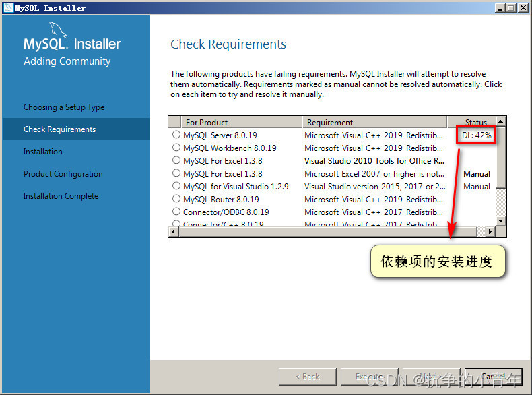Click the Requirement column header
The image size is (532, 395).
[374, 122]
